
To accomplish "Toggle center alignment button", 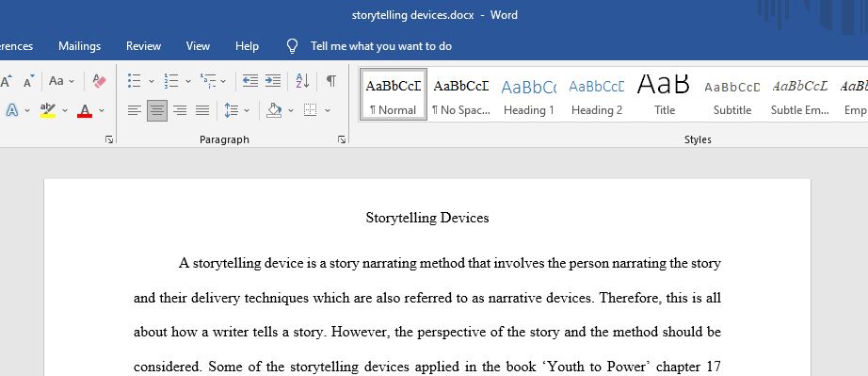I will tap(157, 110).
